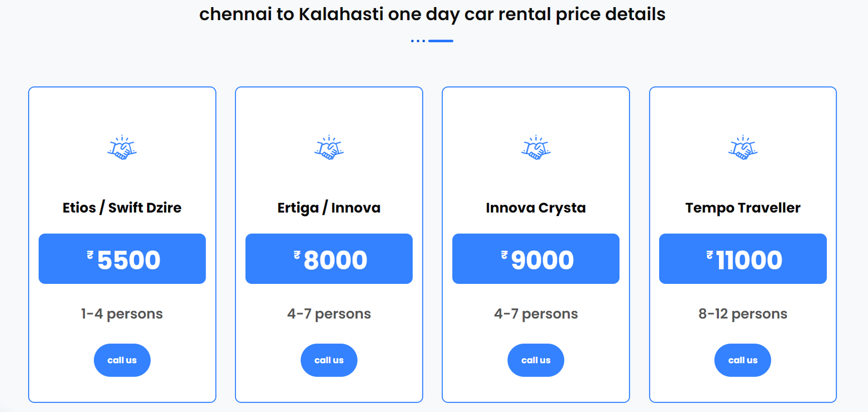The image size is (868, 412).
Task: Click call us on the Ertiga / Innova card
Action: point(329,360)
